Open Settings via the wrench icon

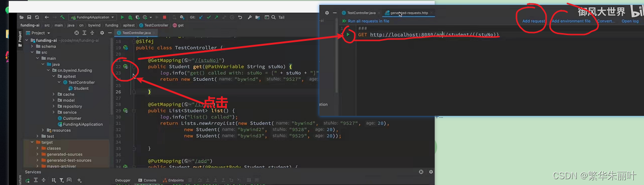click(x=250, y=18)
